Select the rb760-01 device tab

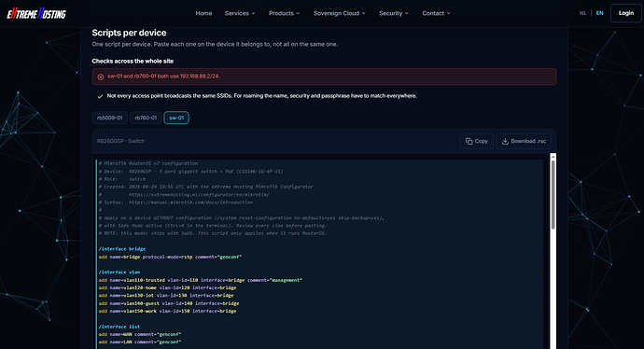click(146, 118)
